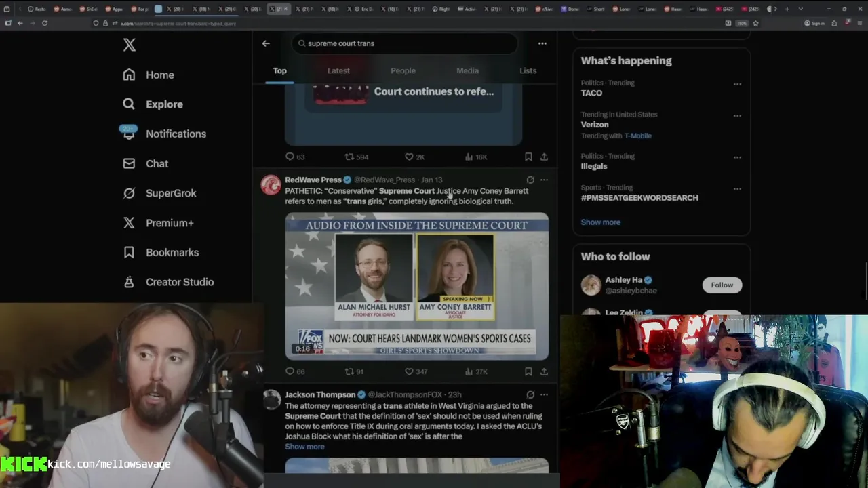
Task: View analytics of the top post (16K)
Action: (476, 157)
